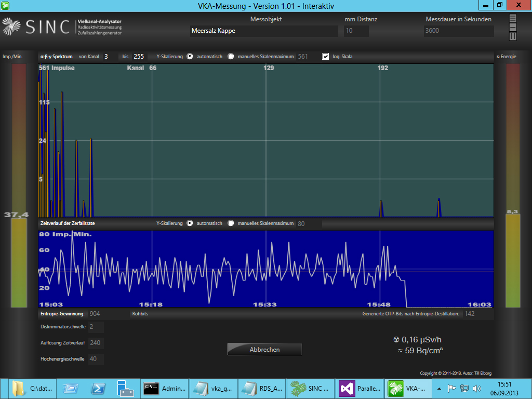
Task: Open Visual Studio from the taskbar
Action: coord(359,388)
